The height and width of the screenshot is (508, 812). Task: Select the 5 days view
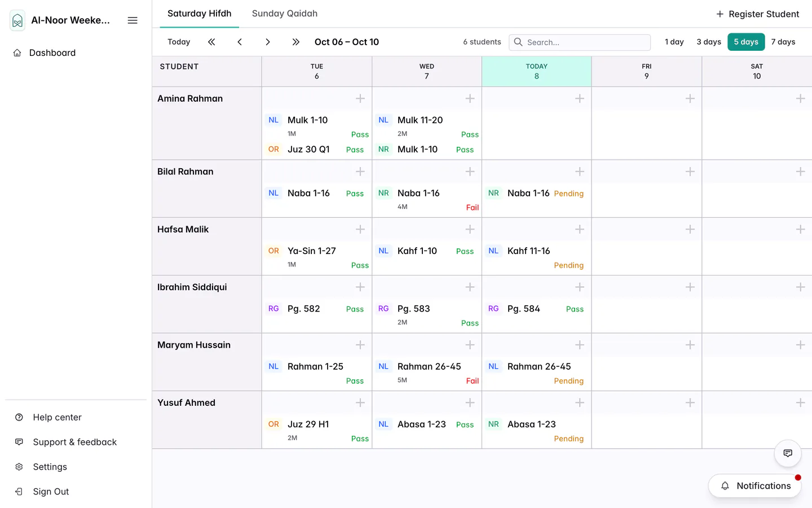[x=746, y=42]
